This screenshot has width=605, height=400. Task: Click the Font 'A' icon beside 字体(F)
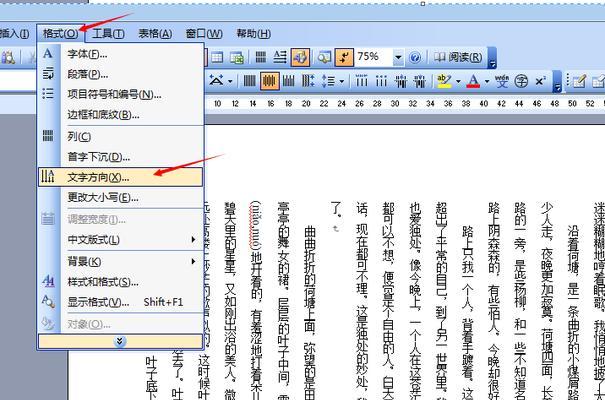(48, 54)
